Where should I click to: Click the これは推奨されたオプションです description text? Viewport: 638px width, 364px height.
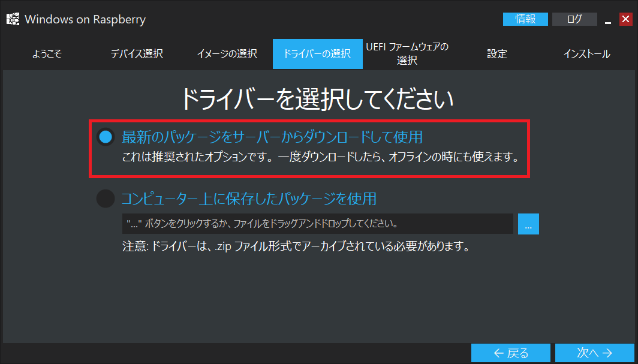click(x=321, y=157)
